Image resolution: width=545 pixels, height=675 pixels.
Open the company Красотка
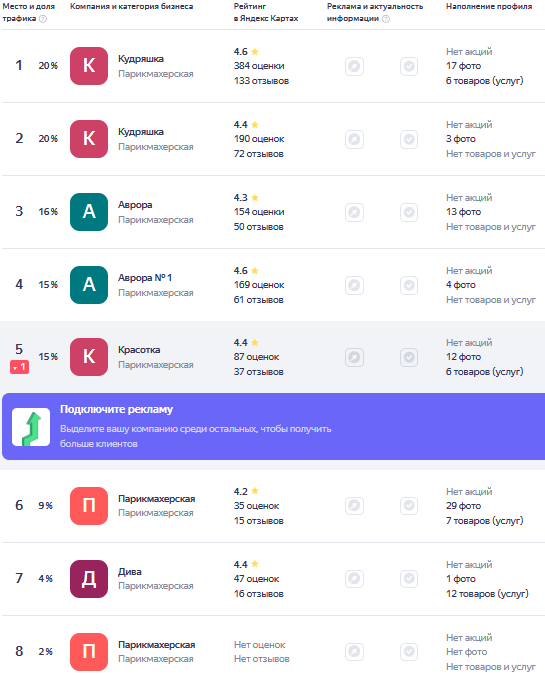[139, 350]
